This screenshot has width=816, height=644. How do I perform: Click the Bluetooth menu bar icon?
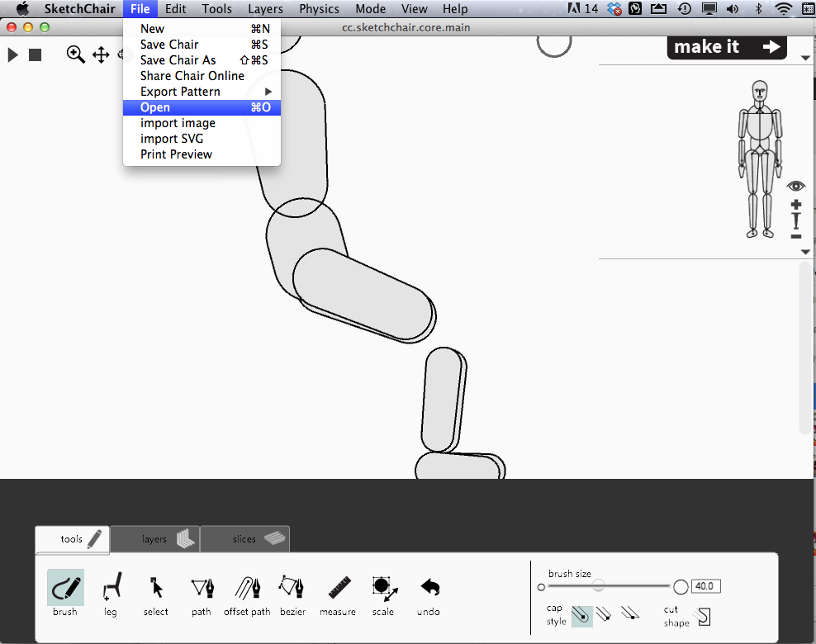[758, 9]
